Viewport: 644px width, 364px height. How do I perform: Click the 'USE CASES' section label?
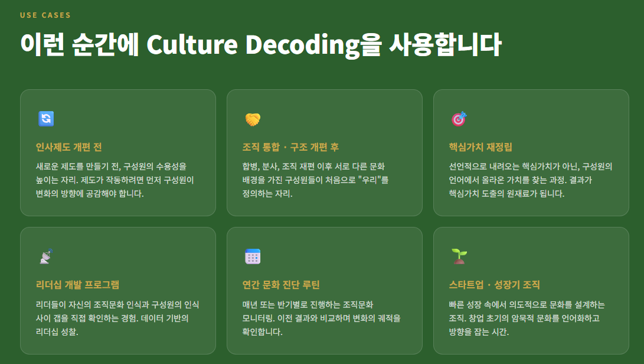[45, 15]
